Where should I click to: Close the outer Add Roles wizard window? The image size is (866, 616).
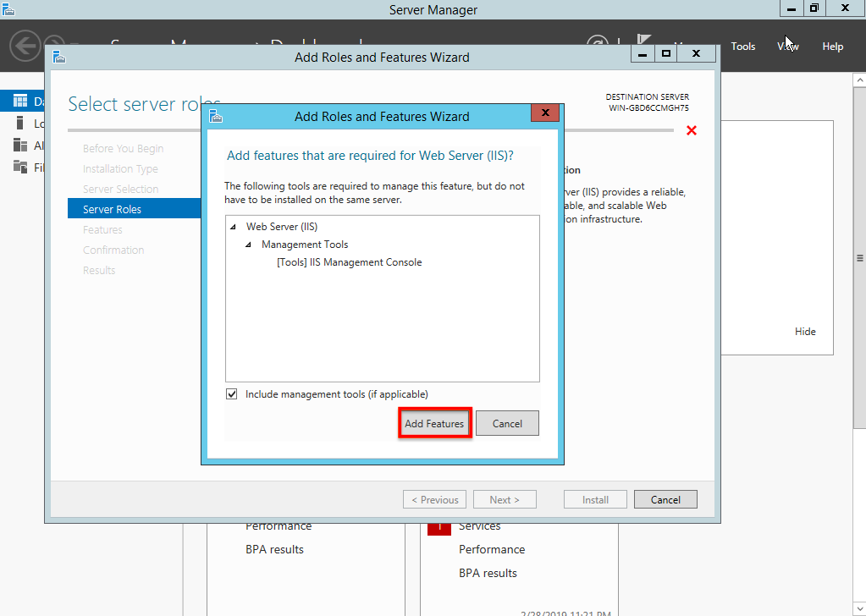coord(696,53)
